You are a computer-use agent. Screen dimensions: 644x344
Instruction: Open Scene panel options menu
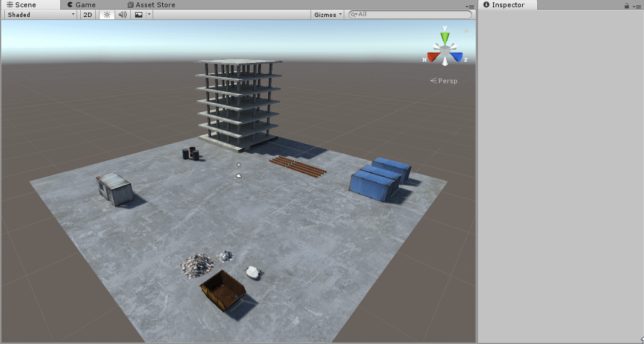pos(470,7)
